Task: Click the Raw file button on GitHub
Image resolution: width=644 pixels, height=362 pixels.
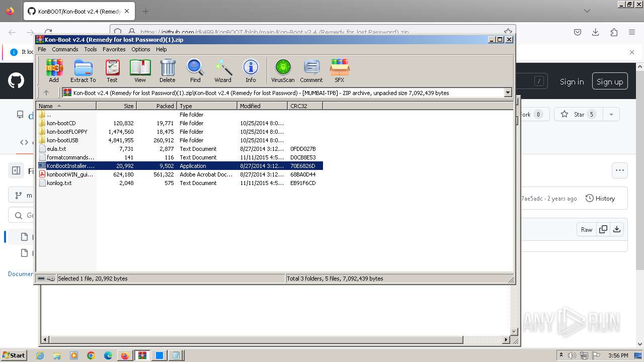Action: (x=587, y=229)
